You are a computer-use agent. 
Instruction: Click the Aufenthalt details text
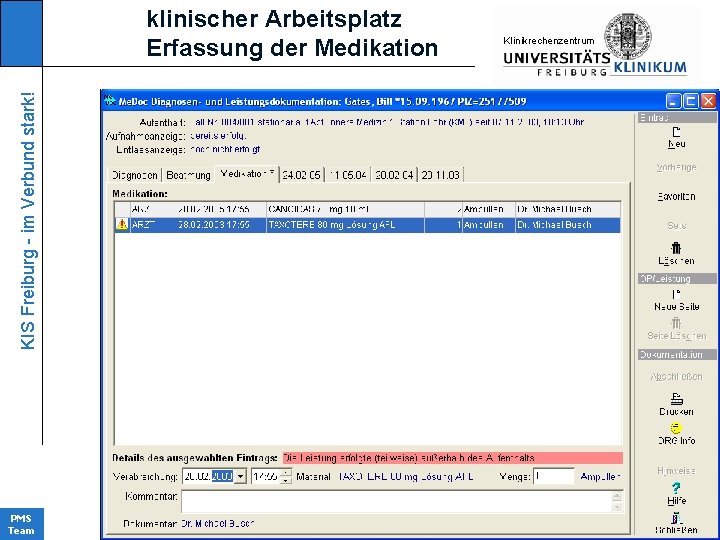click(389, 122)
